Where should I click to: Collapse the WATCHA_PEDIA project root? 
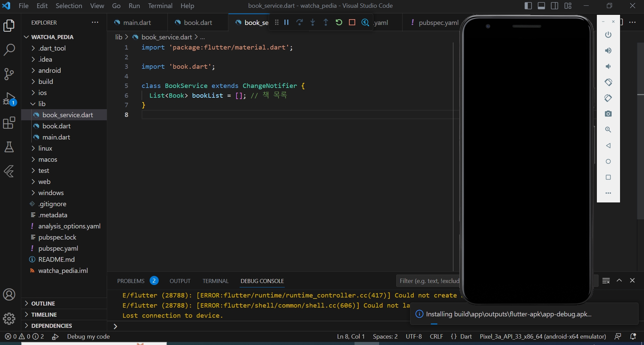click(64, 37)
